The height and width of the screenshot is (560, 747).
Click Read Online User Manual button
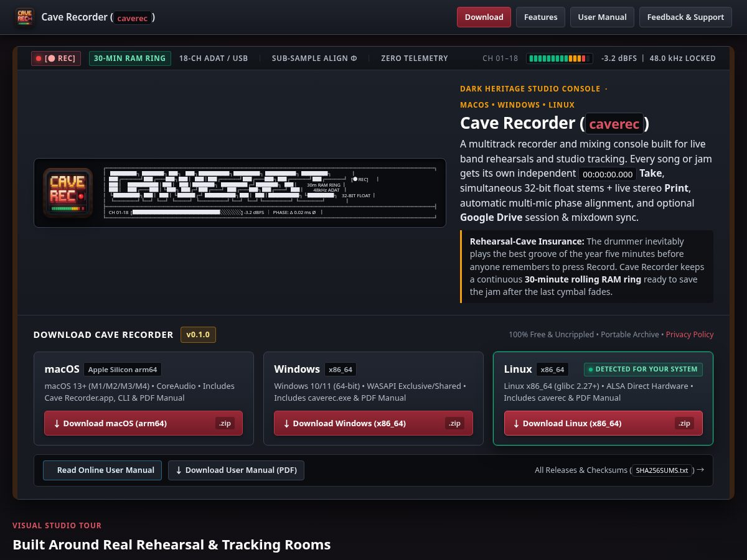click(103, 470)
